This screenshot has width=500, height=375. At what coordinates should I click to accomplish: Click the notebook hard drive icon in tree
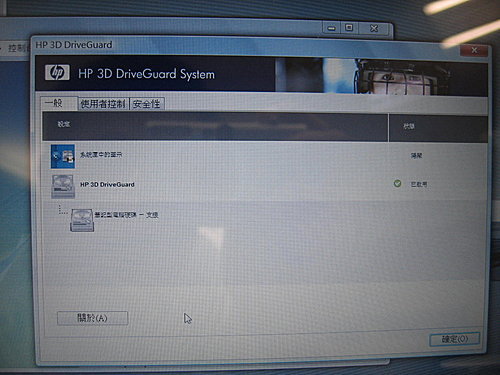(82, 220)
